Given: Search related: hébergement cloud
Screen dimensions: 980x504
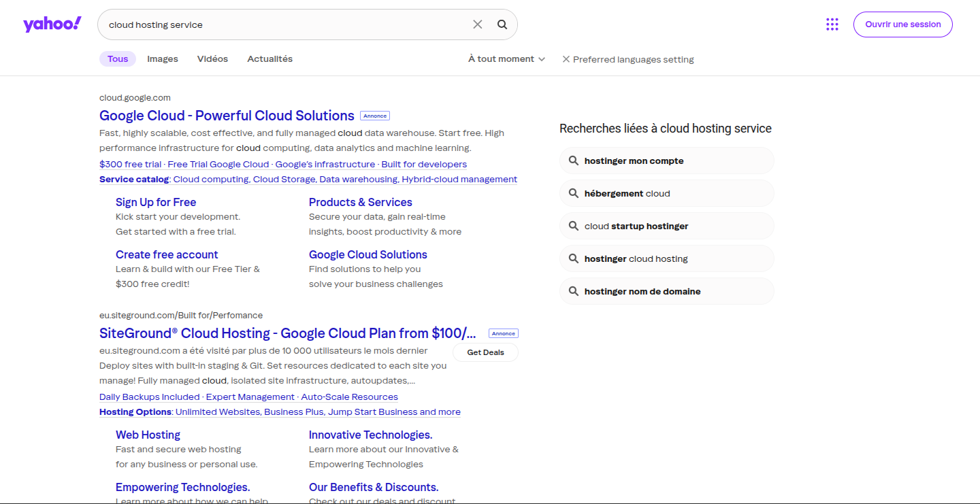Looking at the screenshot, I should 667,193.
